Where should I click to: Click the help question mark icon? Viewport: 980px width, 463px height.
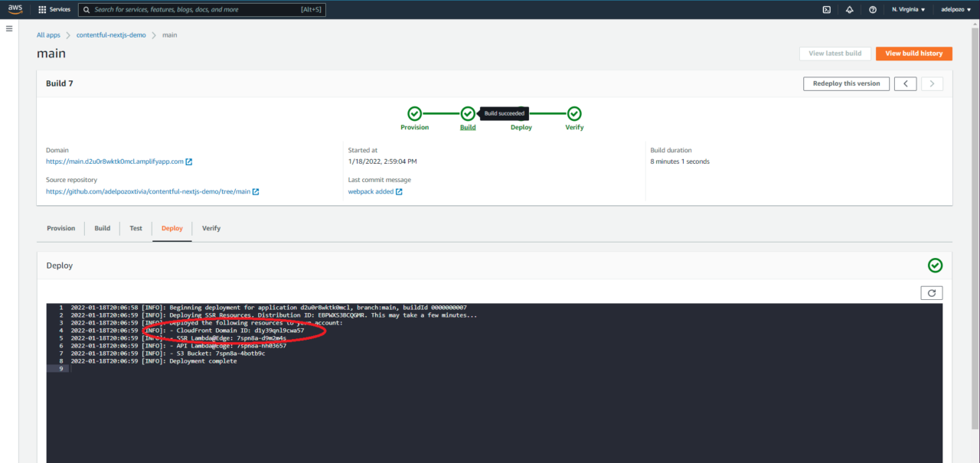pos(873,9)
